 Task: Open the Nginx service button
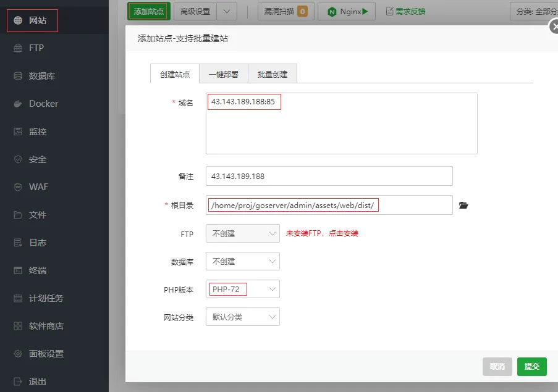(346, 10)
